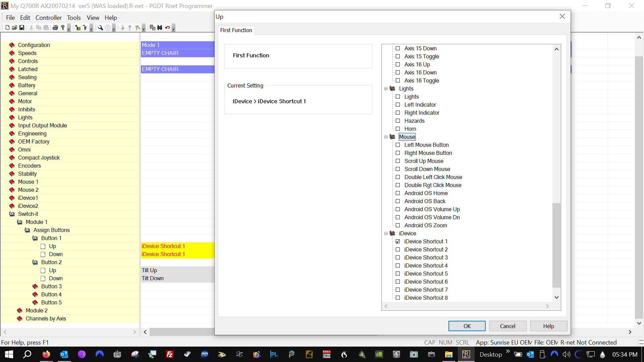This screenshot has width=644, height=362.
Task: Check the Left Mouse Button option
Action: click(x=398, y=145)
